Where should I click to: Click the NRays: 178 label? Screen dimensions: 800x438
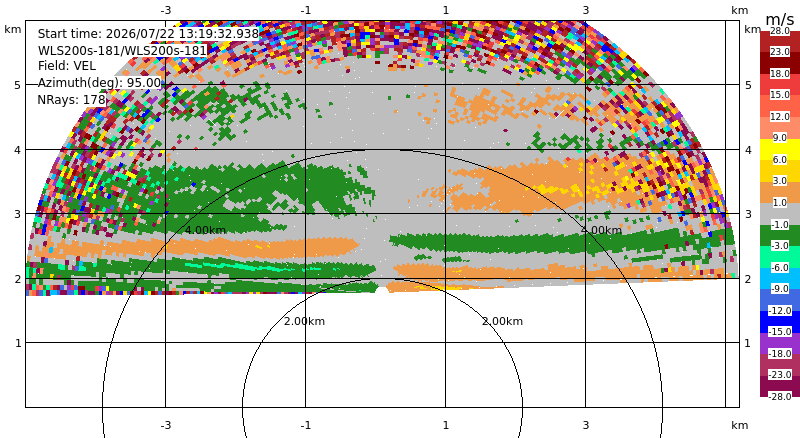pos(71,100)
